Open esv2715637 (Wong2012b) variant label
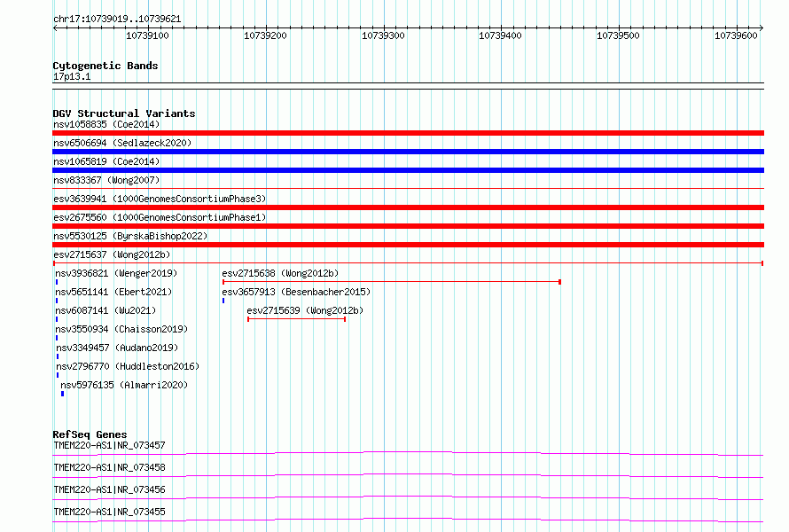The height and width of the screenshot is (532, 789). [x=112, y=254]
